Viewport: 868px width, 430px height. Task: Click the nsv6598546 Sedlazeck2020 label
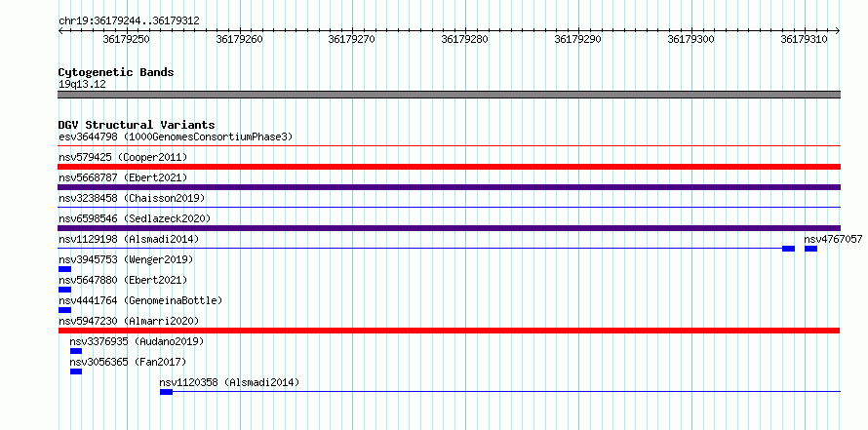(x=135, y=218)
